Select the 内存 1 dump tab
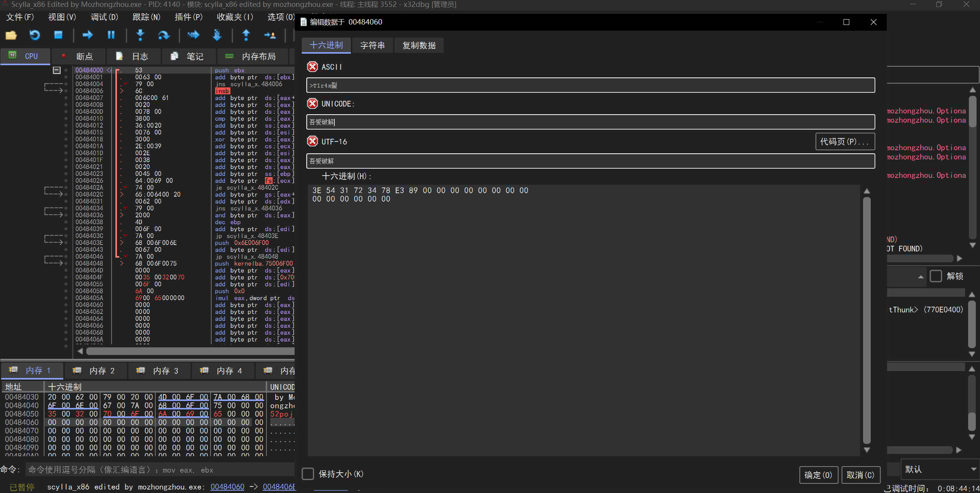Viewport: 980px width, 493px height. point(33,370)
